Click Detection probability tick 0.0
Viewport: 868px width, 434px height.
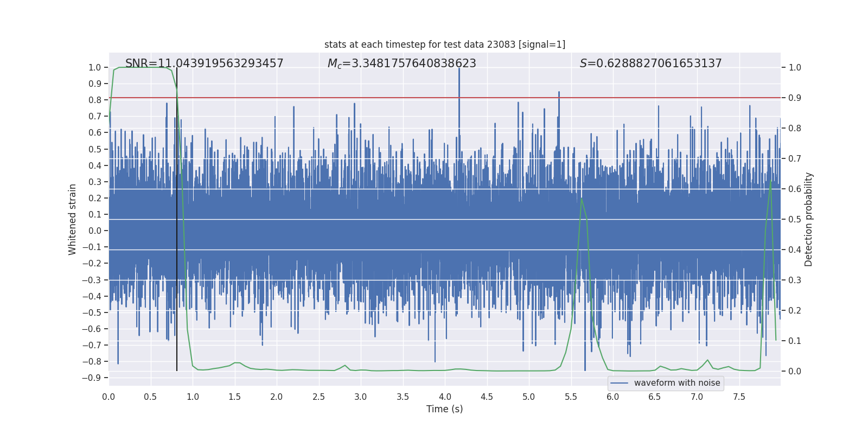[x=795, y=371]
